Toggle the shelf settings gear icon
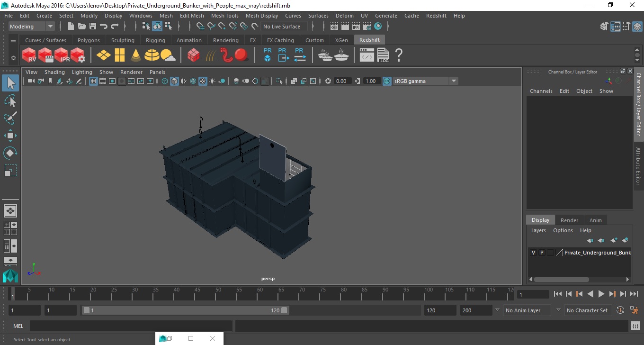This screenshot has height=345, width=644. tap(13, 58)
